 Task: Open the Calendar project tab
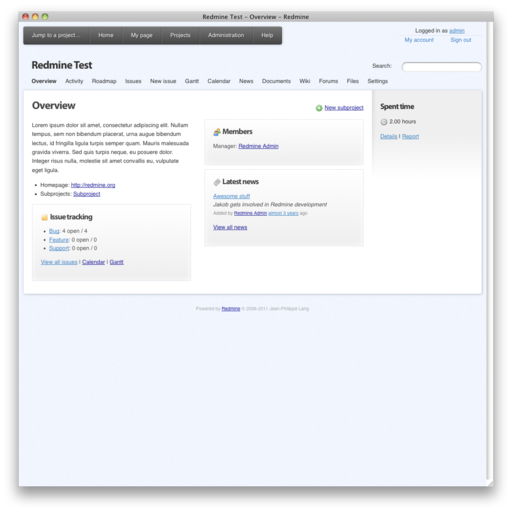pos(219,81)
